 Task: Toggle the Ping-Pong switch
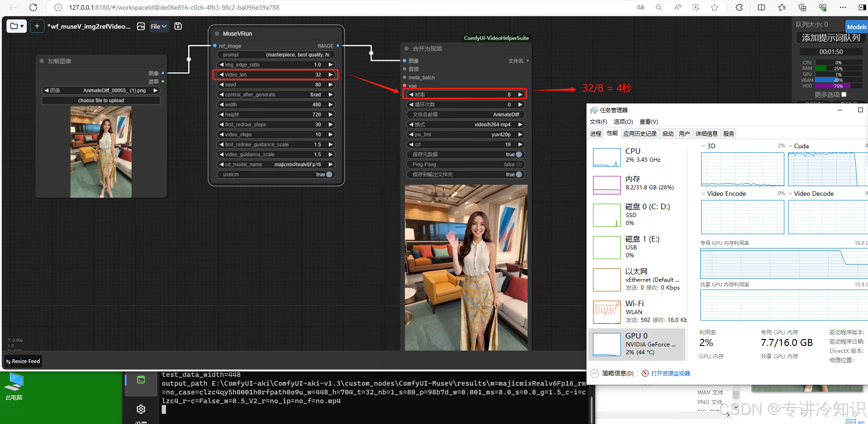(x=519, y=164)
